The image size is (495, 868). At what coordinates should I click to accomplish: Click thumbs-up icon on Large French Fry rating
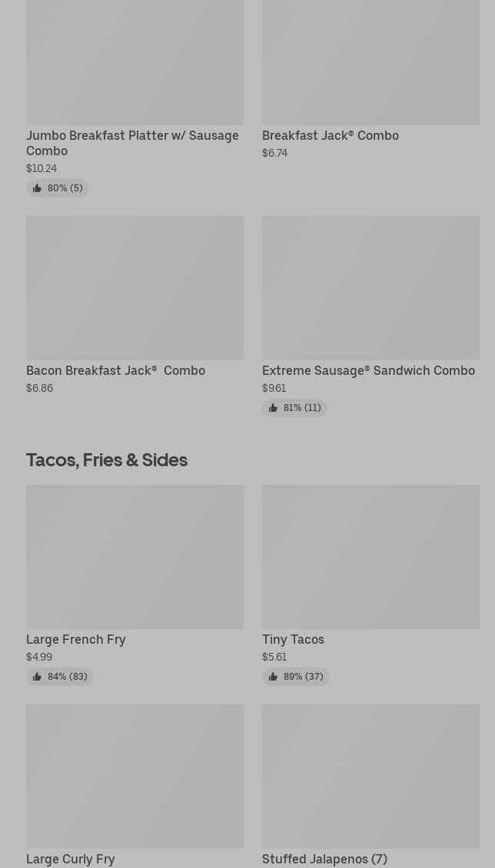pyautogui.click(x=37, y=677)
